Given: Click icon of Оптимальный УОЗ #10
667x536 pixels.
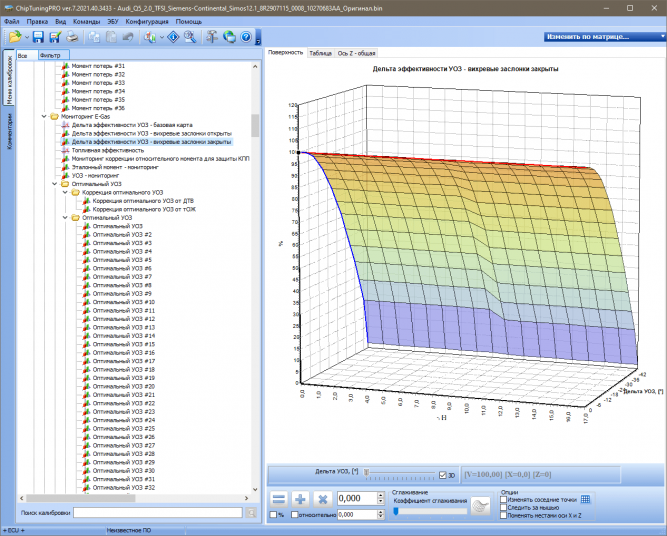Looking at the screenshot, I should [86, 302].
